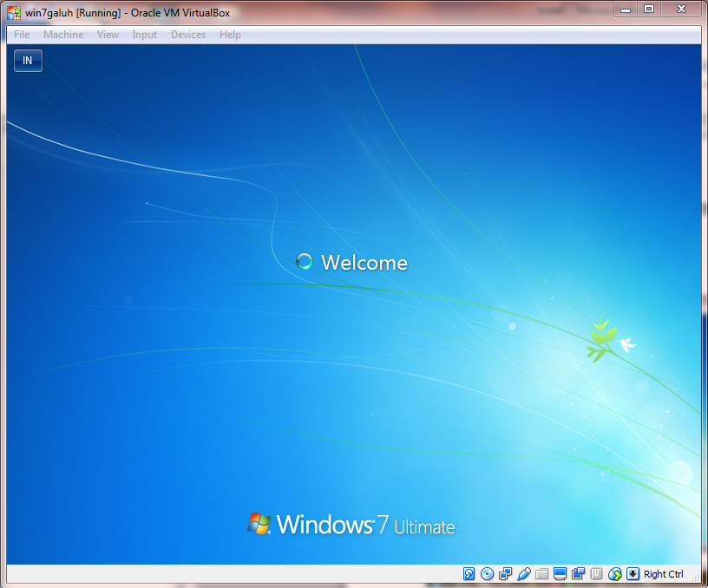Open the Machine menu

(63, 35)
